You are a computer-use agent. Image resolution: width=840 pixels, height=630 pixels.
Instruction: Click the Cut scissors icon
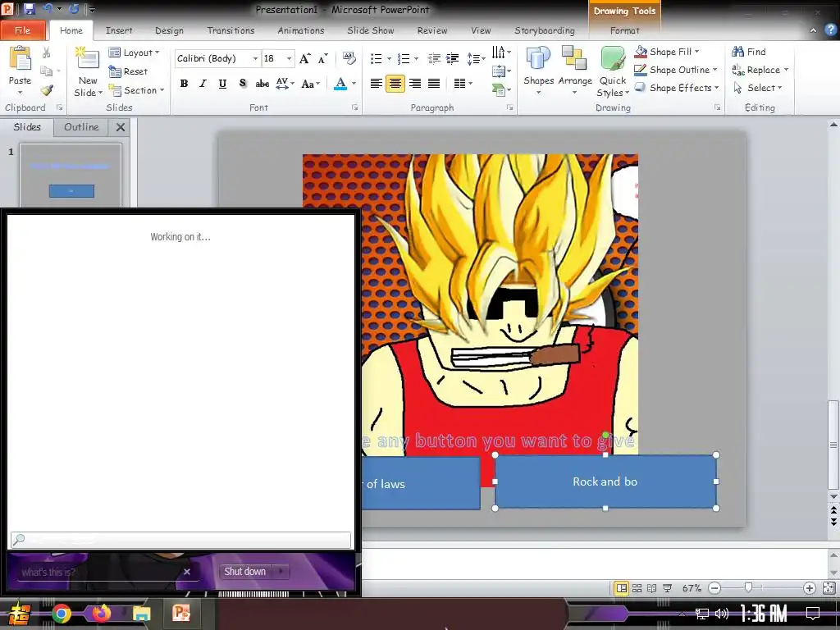tap(47, 52)
